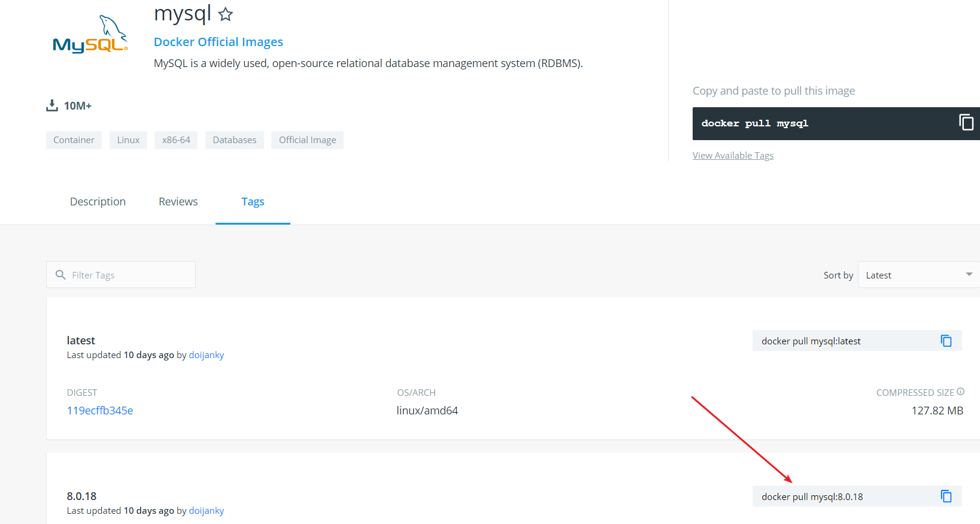Screen dimensions: 980x524
Task: Click the docker pull mysql command box
Action: coord(836,123)
